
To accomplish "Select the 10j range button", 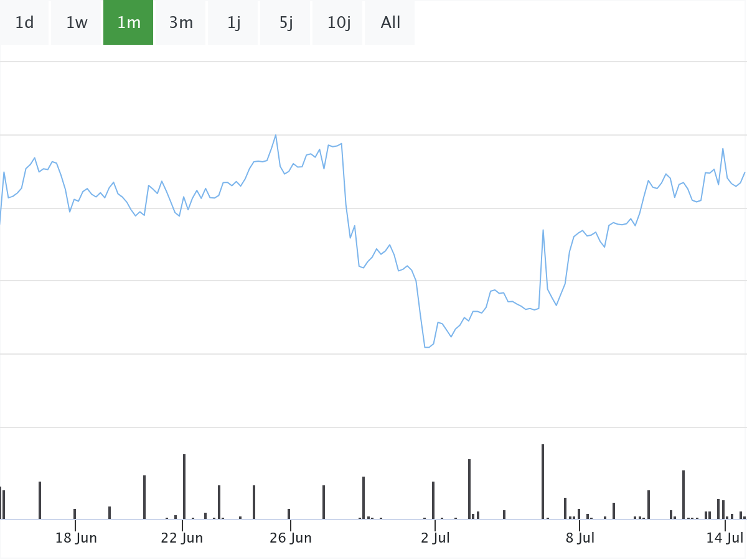I will pyautogui.click(x=338, y=23).
